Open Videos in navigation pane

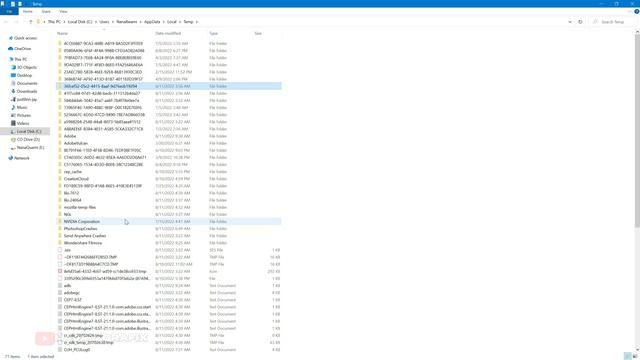(23, 123)
